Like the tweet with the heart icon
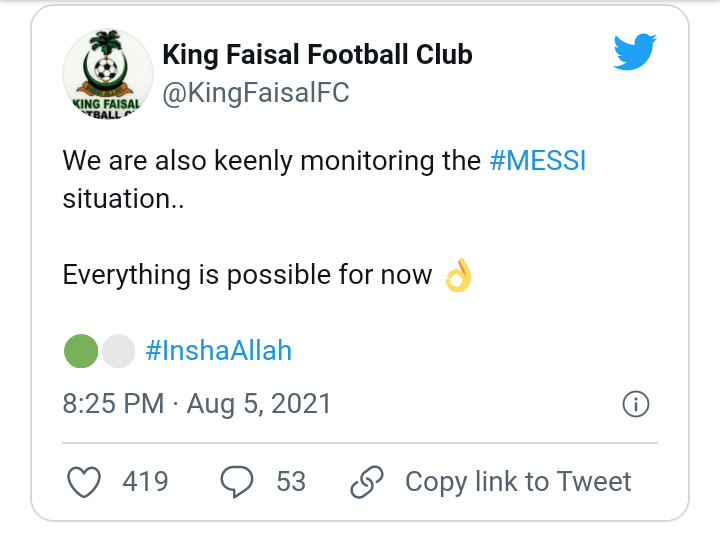The width and height of the screenshot is (720, 543). point(84,482)
